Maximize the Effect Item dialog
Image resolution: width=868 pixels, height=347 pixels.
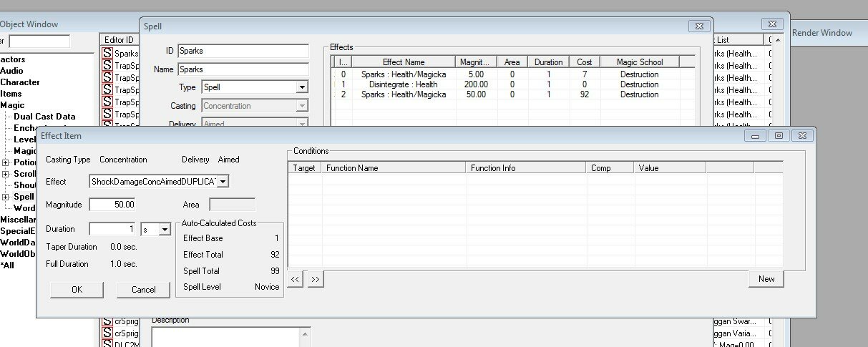point(779,135)
